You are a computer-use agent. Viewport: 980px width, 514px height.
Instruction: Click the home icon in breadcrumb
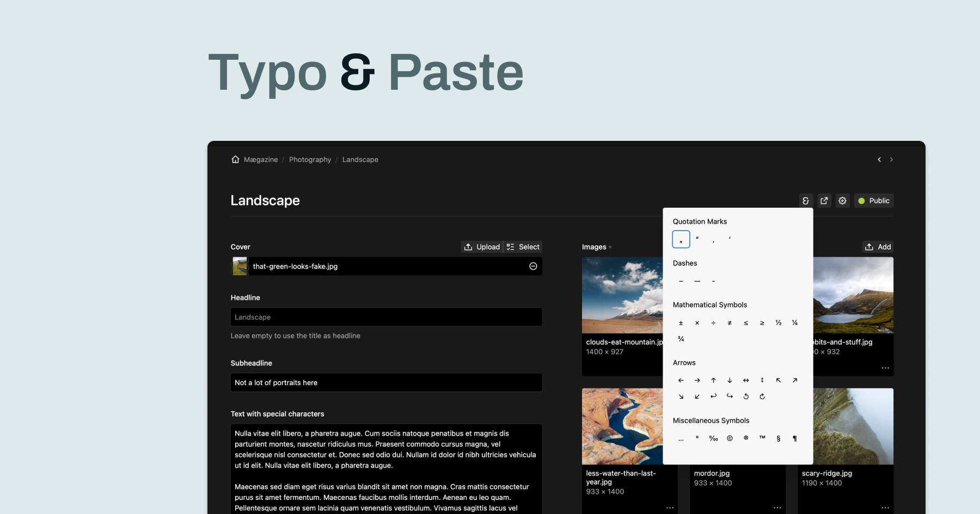235,159
